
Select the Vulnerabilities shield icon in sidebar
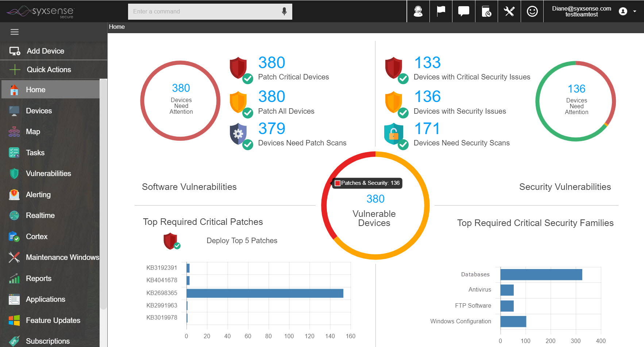coord(14,173)
